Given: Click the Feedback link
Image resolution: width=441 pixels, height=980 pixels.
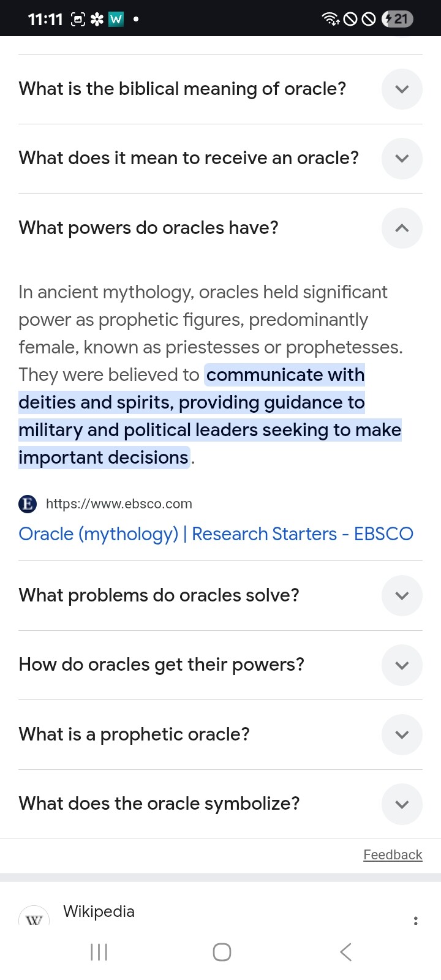Looking at the screenshot, I should [x=393, y=854].
